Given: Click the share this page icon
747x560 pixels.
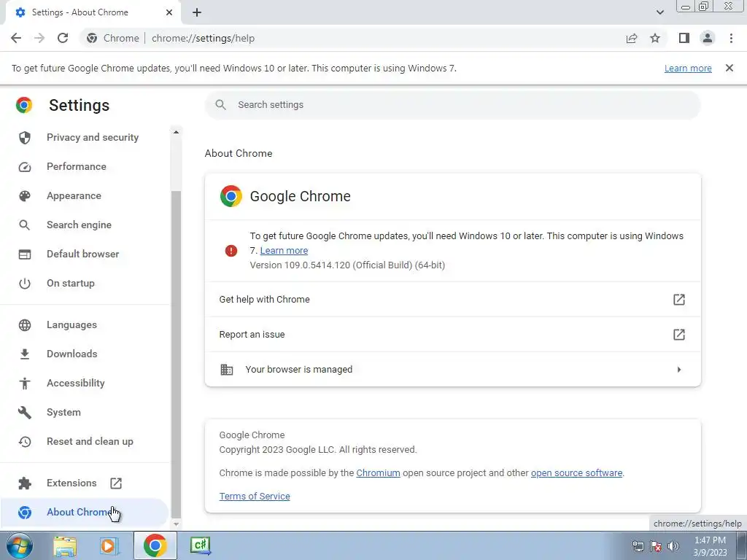Looking at the screenshot, I should (x=632, y=38).
